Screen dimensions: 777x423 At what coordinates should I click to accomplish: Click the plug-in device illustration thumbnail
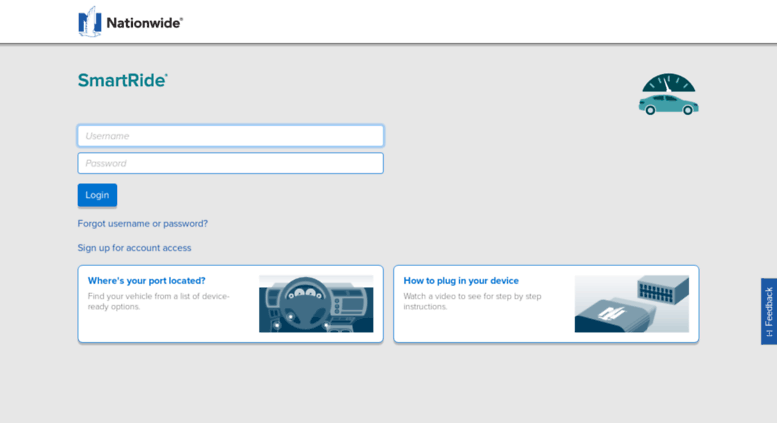click(x=632, y=304)
